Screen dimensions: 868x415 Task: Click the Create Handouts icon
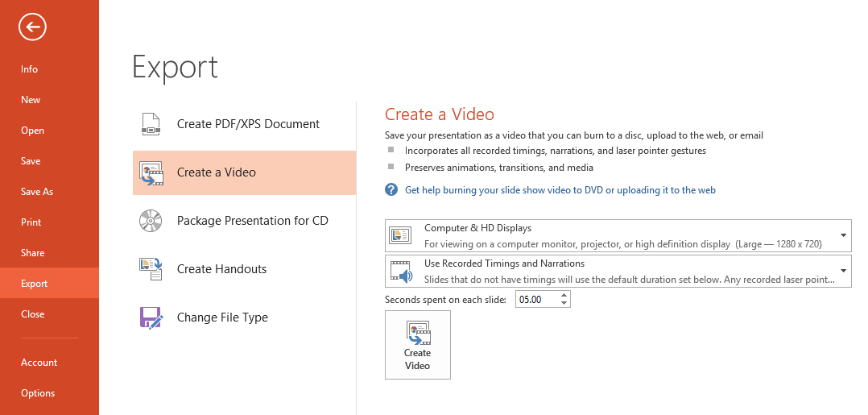tap(151, 269)
